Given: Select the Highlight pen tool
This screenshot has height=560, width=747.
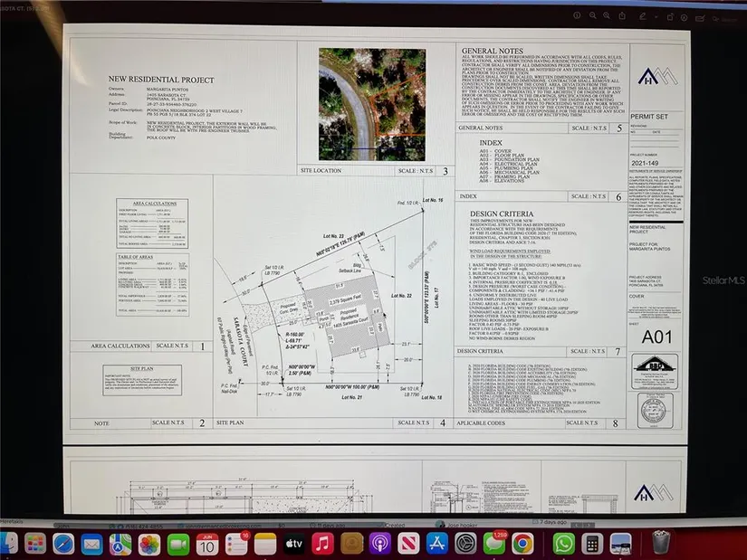Looking at the screenshot, I should pyautogui.click(x=643, y=16).
